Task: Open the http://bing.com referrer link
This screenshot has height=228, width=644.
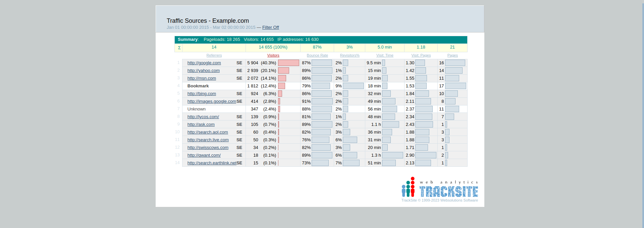Action: [x=202, y=94]
